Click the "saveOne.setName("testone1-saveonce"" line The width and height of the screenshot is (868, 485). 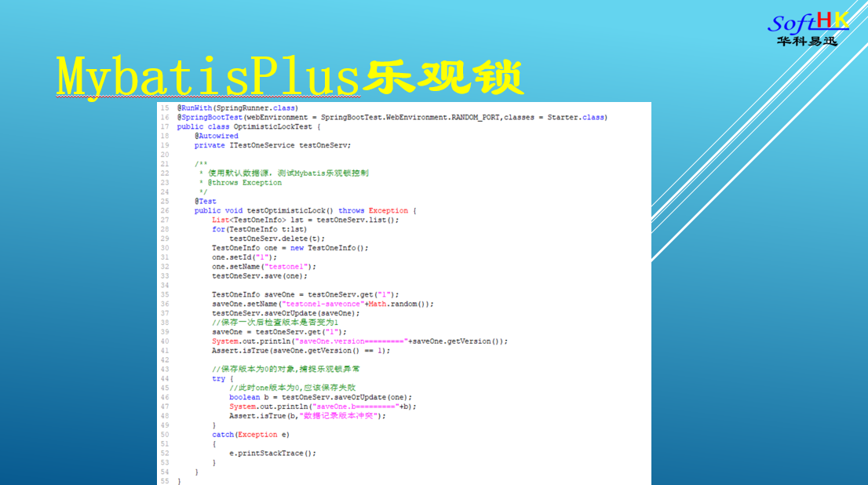323,304
